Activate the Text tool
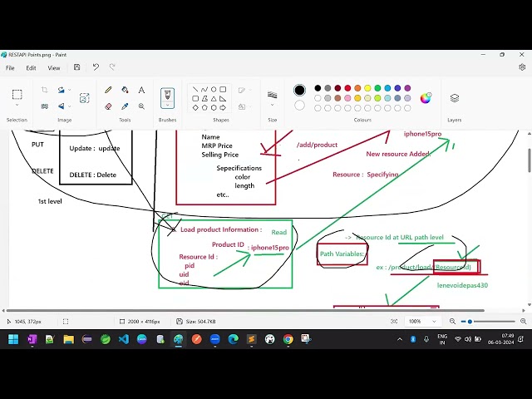The image size is (532, 399). point(141,90)
